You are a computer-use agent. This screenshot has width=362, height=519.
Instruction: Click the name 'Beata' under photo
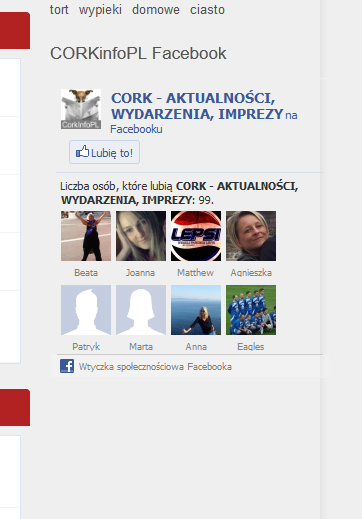pyautogui.click(x=86, y=273)
